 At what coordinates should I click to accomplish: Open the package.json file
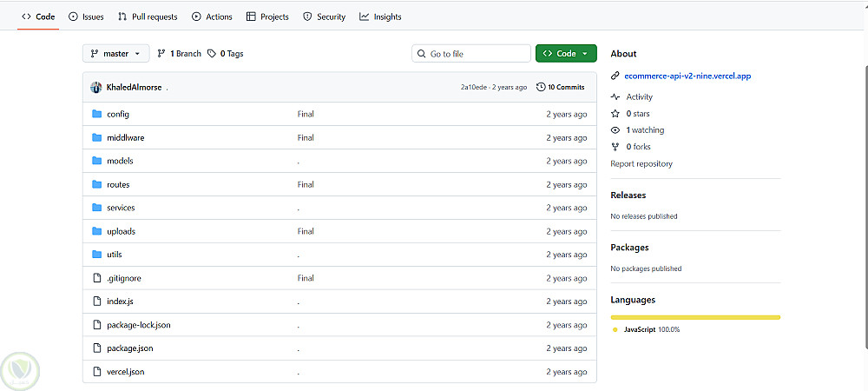click(130, 348)
